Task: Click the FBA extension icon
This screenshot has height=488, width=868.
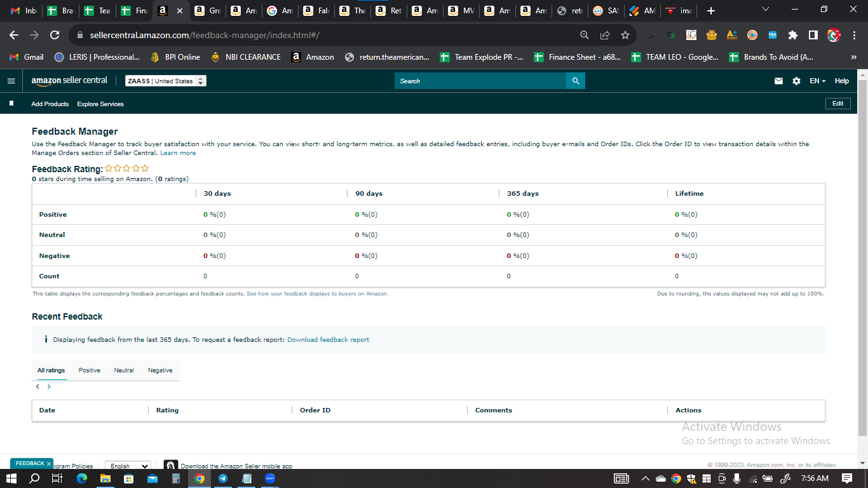Action: (x=773, y=36)
